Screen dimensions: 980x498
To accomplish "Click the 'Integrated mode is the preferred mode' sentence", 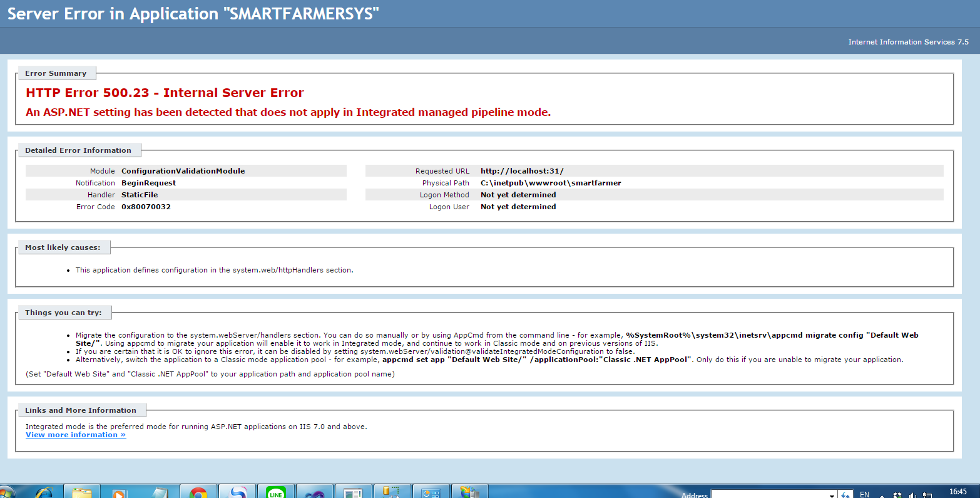I will 196,427.
